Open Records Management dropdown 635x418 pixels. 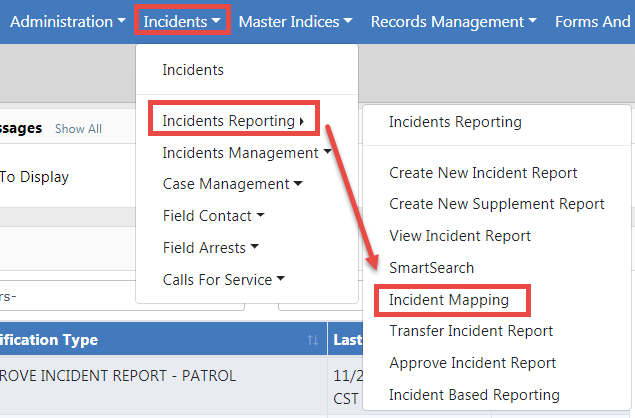453,21
